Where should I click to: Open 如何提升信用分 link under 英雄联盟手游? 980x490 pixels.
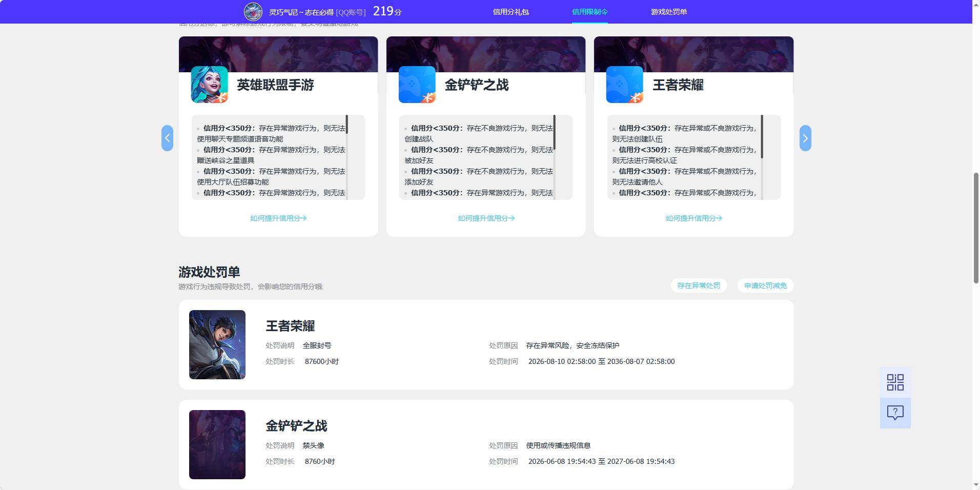(278, 218)
